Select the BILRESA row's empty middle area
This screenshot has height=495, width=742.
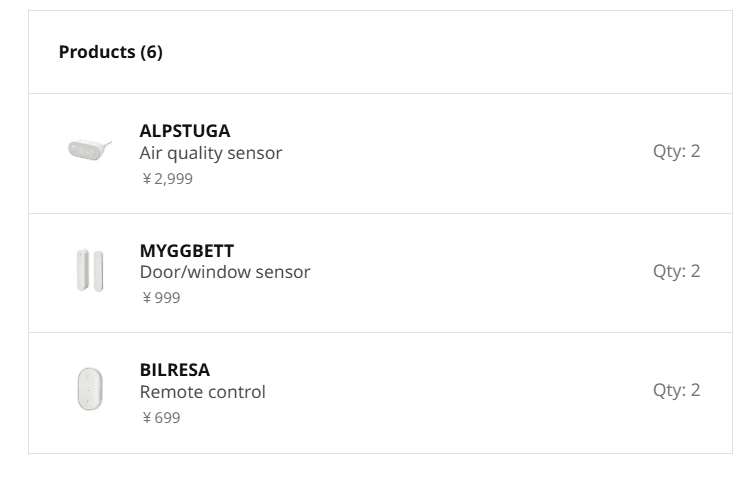click(x=470, y=392)
